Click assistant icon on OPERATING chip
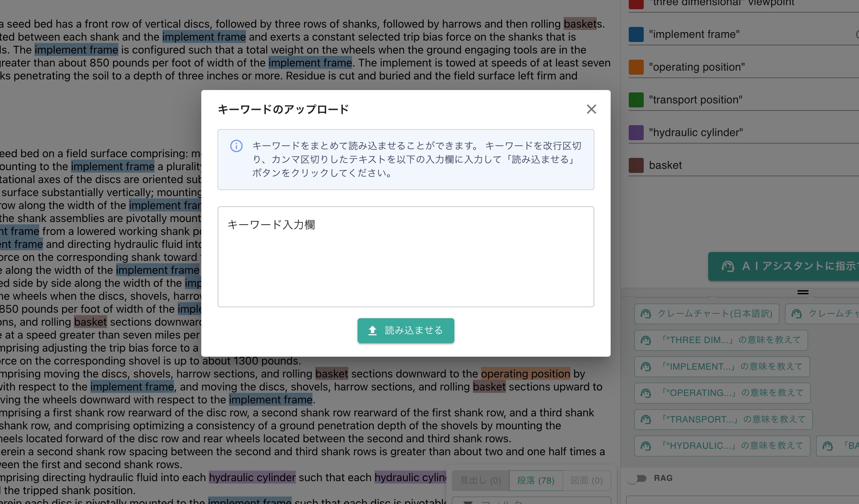 point(645,393)
